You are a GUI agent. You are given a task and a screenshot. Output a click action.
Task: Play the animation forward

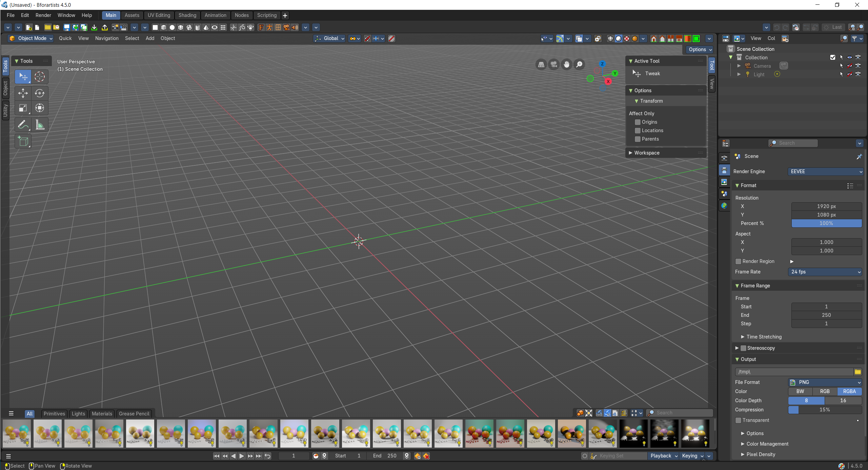point(242,456)
